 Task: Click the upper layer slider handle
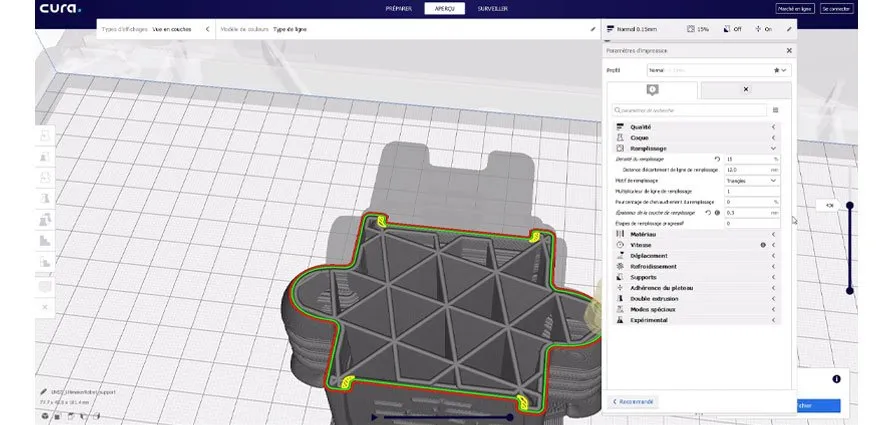click(x=850, y=205)
